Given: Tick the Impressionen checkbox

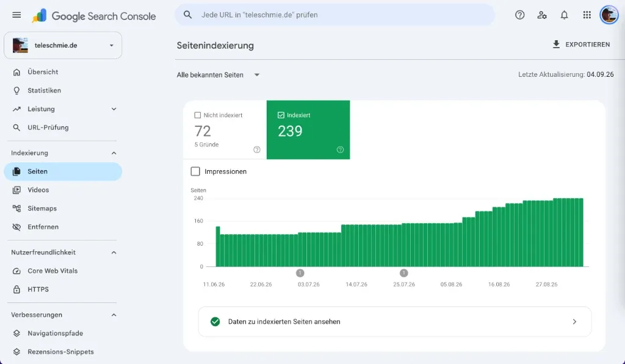Looking at the screenshot, I should [x=195, y=172].
